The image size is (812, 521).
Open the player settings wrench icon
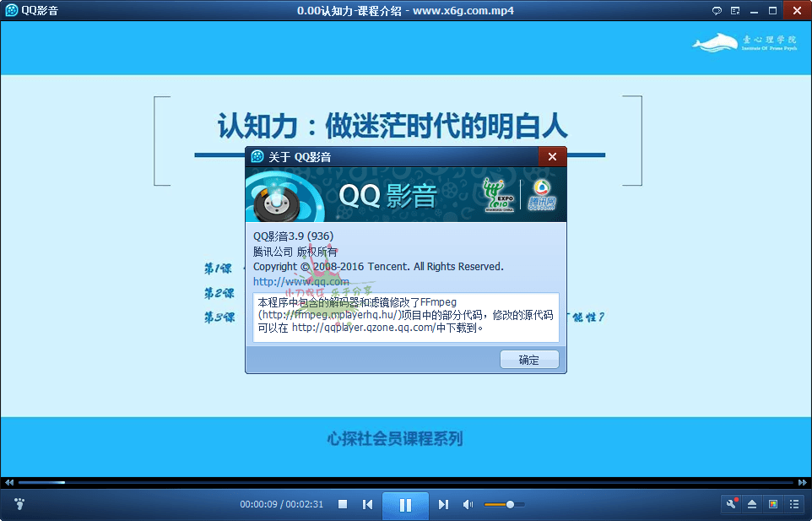[x=730, y=504]
